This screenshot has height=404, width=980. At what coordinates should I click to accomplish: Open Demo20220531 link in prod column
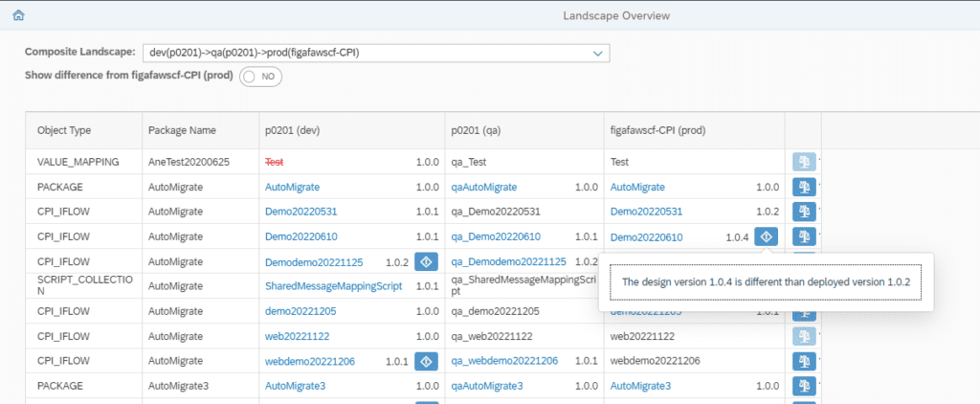[x=646, y=212]
